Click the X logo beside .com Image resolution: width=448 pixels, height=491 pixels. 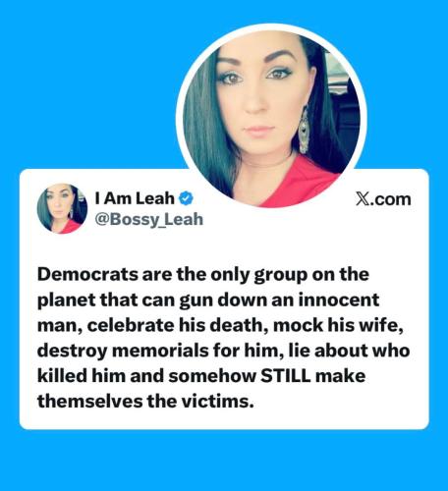(x=362, y=199)
